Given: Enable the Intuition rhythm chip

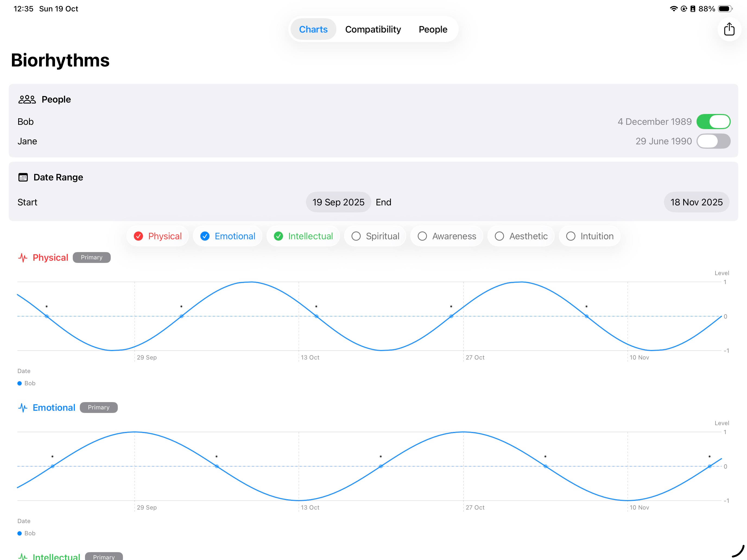Looking at the screenshot, I should click(589, 236).
